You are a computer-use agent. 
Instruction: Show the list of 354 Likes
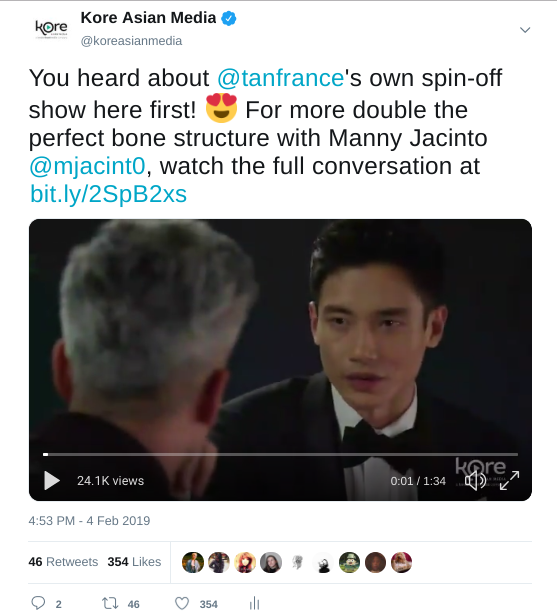pyautogui.click(x=134, y=562)
